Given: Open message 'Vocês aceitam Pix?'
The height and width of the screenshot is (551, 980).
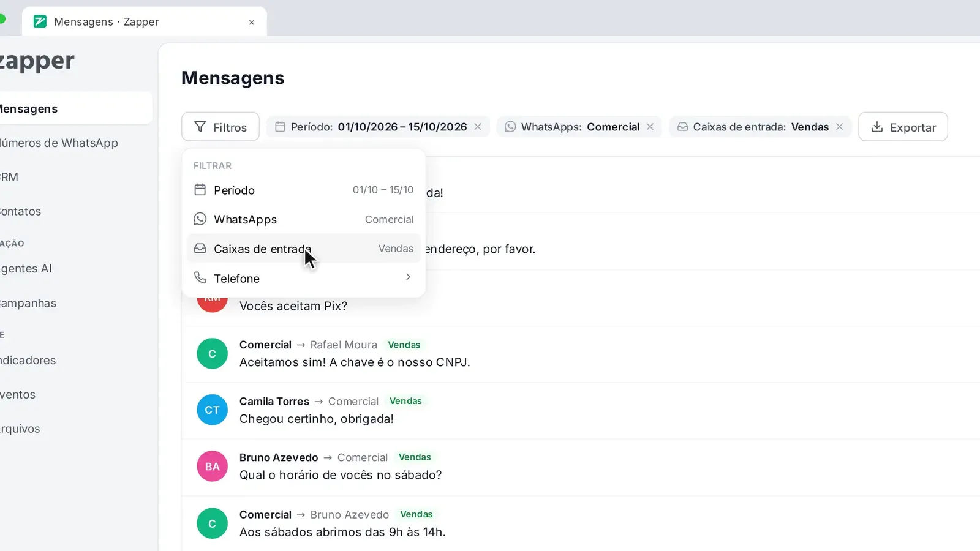Looking at the screenshot, I should (293, 305).
